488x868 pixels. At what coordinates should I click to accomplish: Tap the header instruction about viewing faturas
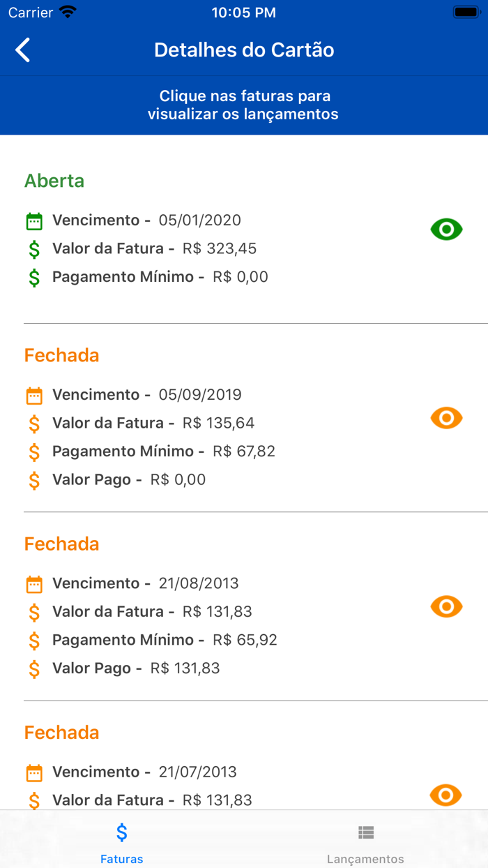243,105
